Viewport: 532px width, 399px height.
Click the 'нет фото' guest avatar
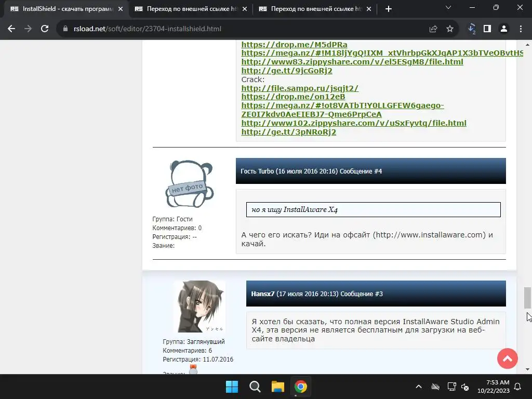(x=189, y=184)
